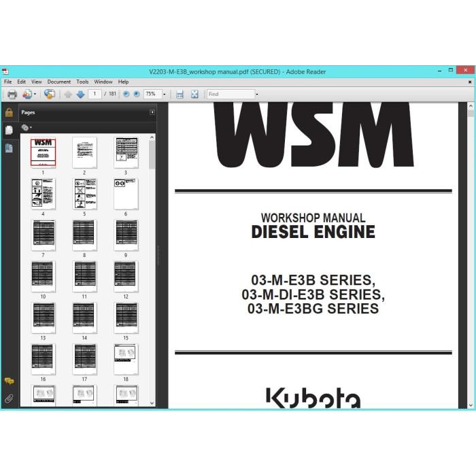The height and width of the screenshot is (476, 476).
Task: Go to previous page arrow
Action: click(x=68, y=95)
